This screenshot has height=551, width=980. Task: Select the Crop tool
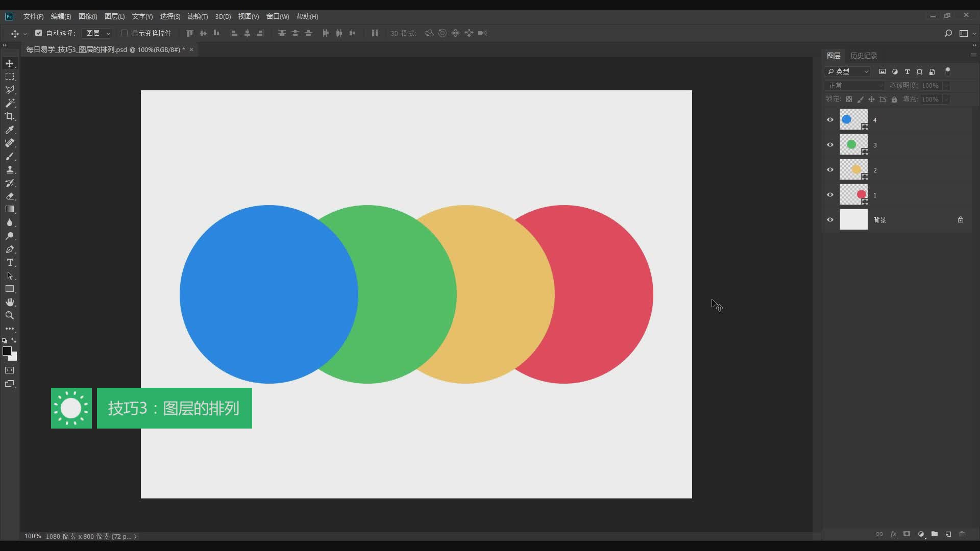(10, 116)
